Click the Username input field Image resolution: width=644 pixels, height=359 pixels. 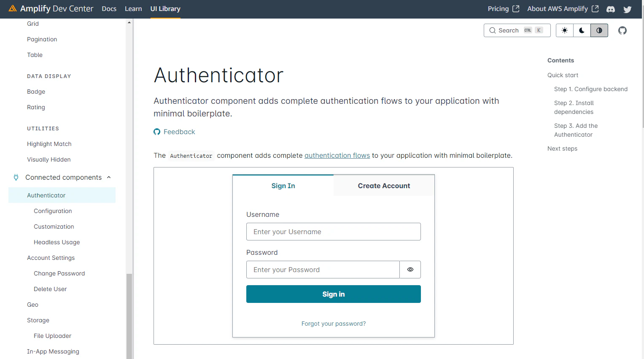pyautogui.click(x=334, y=232)
